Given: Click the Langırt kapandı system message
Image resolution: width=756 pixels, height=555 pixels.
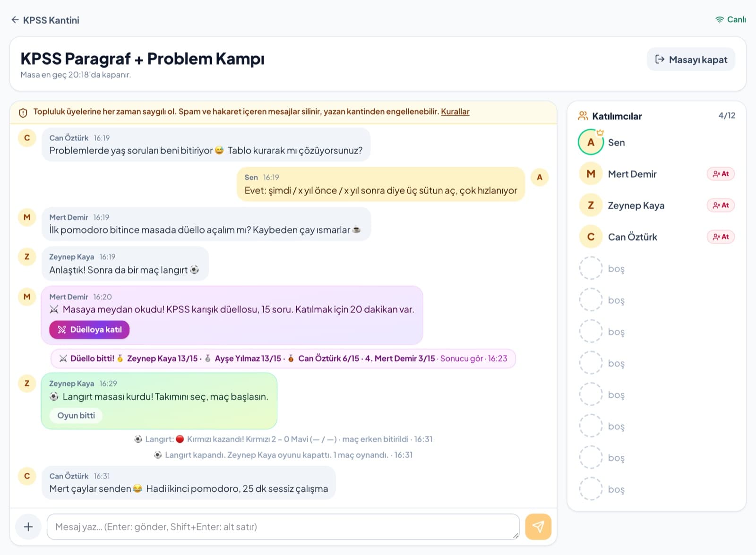Looking at the screenshot, I should [x=283, y=455].
